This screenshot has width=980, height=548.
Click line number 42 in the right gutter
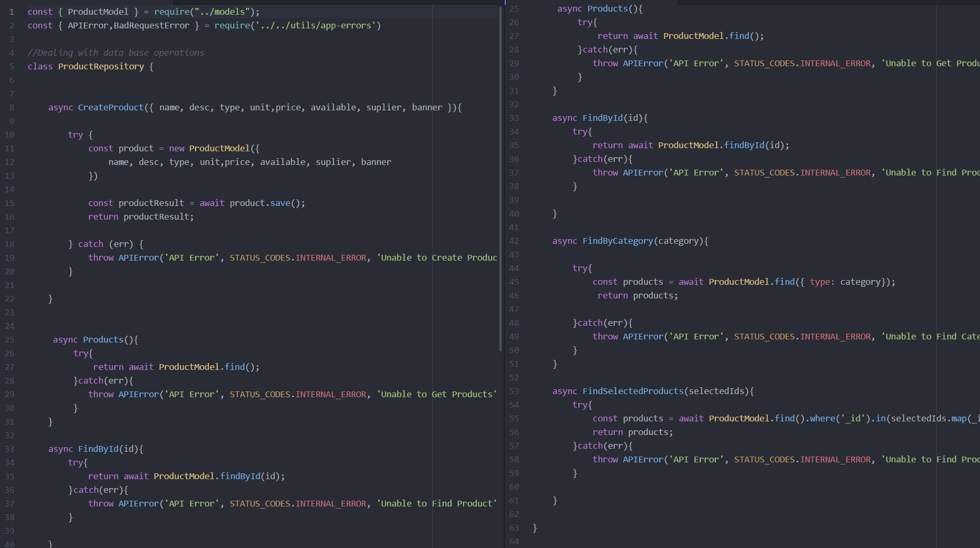pos(514,241)
